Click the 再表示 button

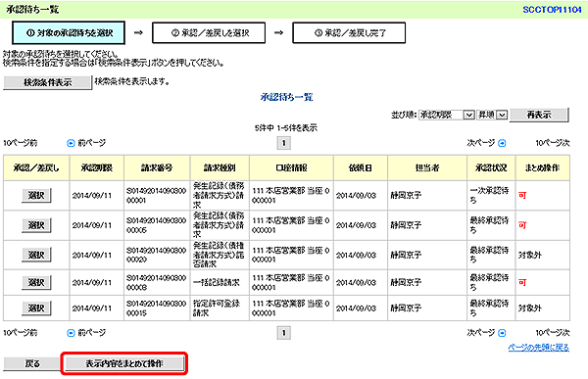(539, 115)
